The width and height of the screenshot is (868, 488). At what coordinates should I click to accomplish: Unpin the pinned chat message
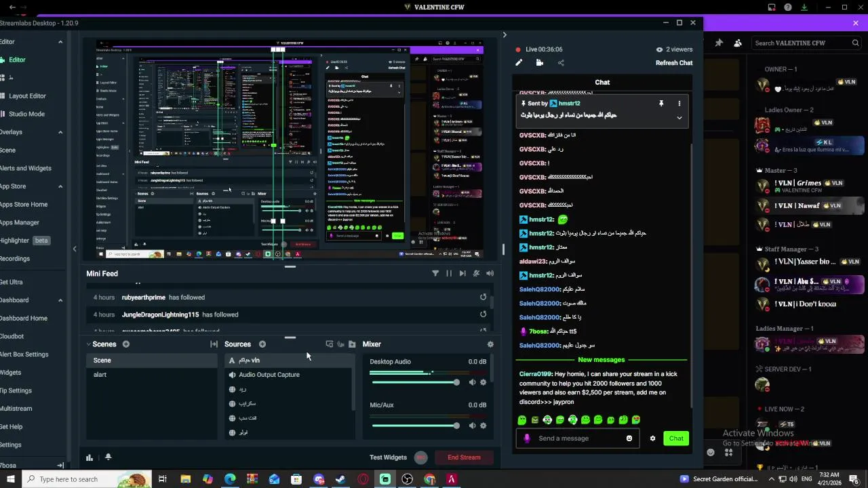point(661,104)
